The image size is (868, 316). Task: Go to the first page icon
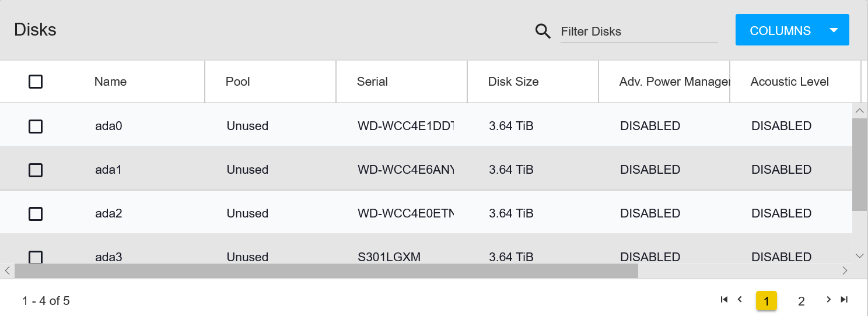[x=724, y=300]
